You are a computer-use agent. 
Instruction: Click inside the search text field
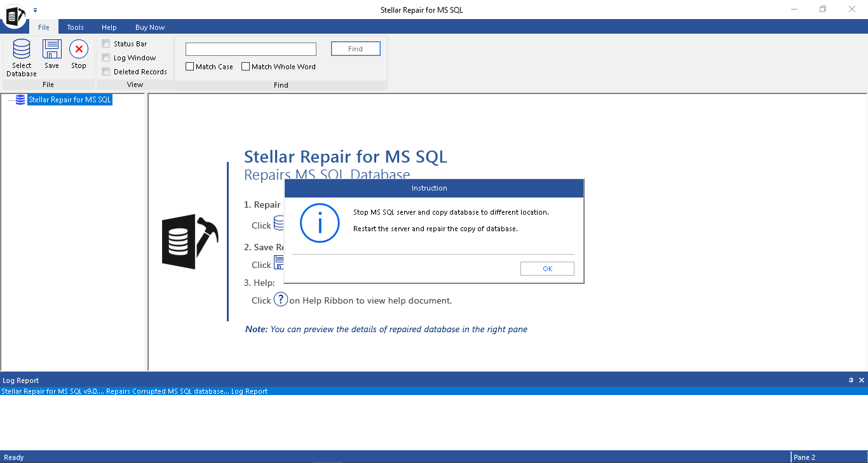(x=250, y=48)
